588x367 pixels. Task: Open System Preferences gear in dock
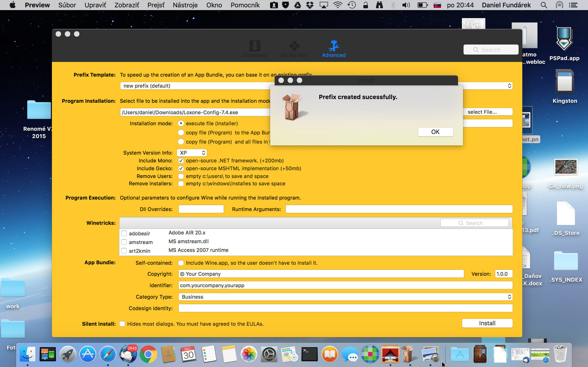pos(269,354)
